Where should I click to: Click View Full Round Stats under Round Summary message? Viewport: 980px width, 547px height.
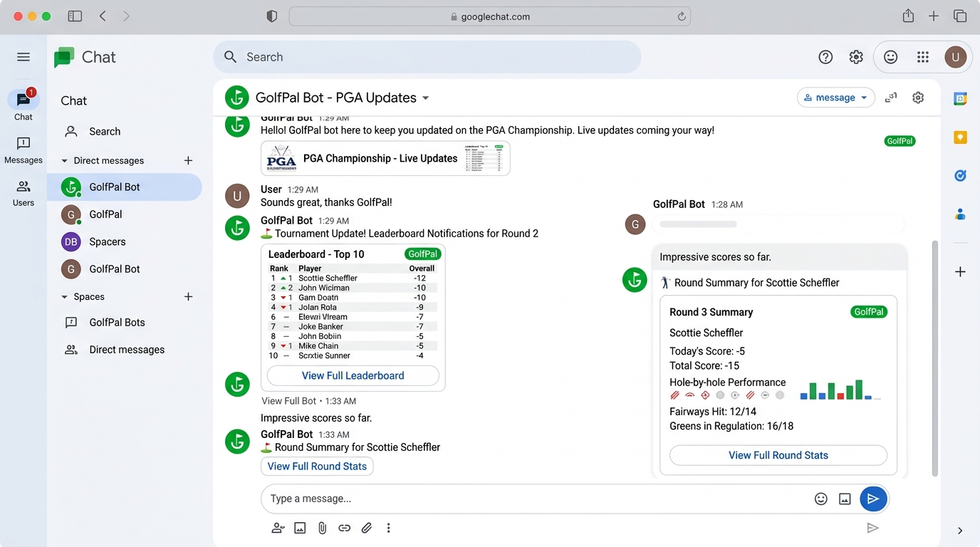317,467
